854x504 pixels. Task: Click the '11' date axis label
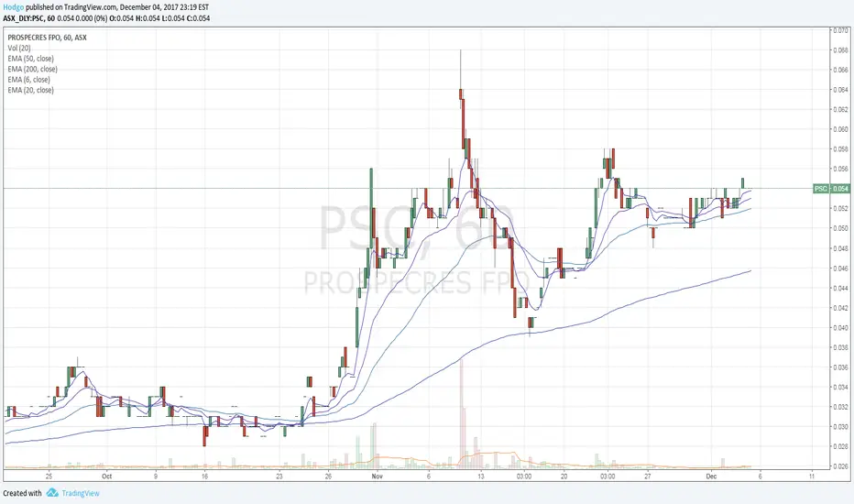(812, 477)
